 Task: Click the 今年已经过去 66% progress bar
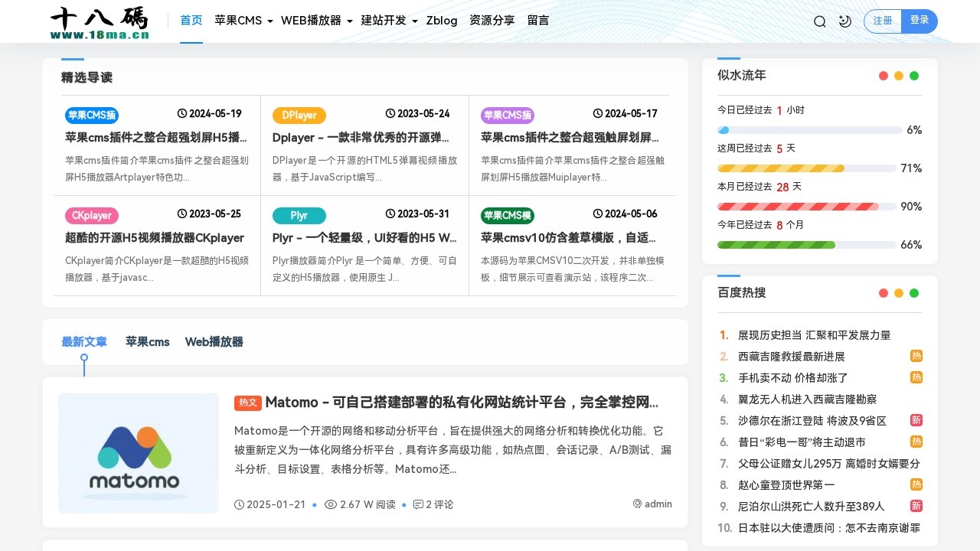[807, 245]
